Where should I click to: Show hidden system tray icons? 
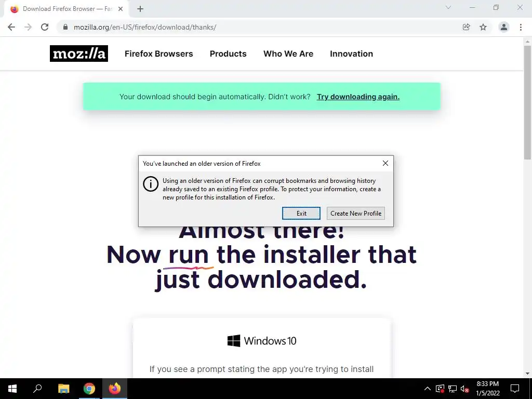click(x=428, y=389)
